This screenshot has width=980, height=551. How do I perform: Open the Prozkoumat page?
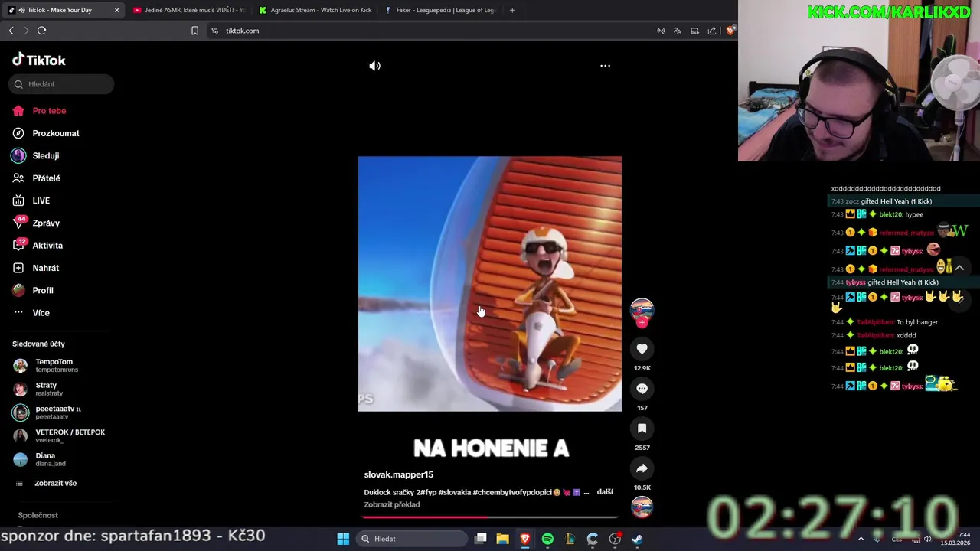(x=56, y=133)
